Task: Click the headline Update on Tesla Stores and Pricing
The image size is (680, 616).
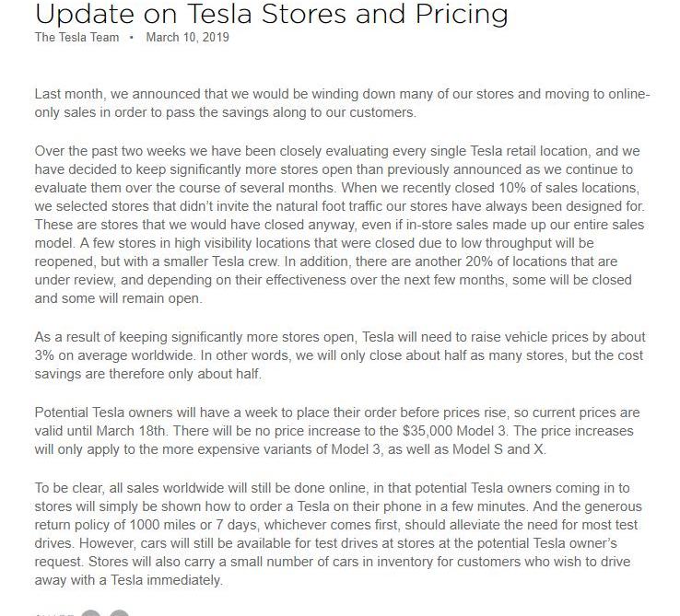Action: point(271,13)
